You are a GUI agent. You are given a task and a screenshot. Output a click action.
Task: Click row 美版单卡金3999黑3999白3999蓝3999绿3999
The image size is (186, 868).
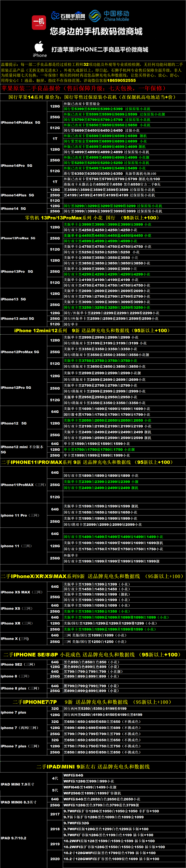pyautogui.click(x=124, y=225)
